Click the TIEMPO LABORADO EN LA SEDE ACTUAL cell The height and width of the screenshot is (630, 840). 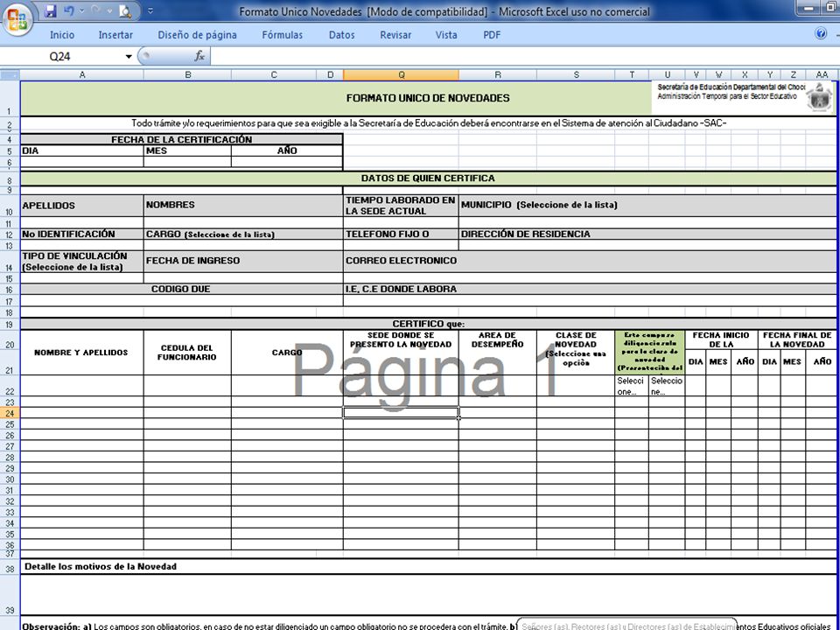401,206
